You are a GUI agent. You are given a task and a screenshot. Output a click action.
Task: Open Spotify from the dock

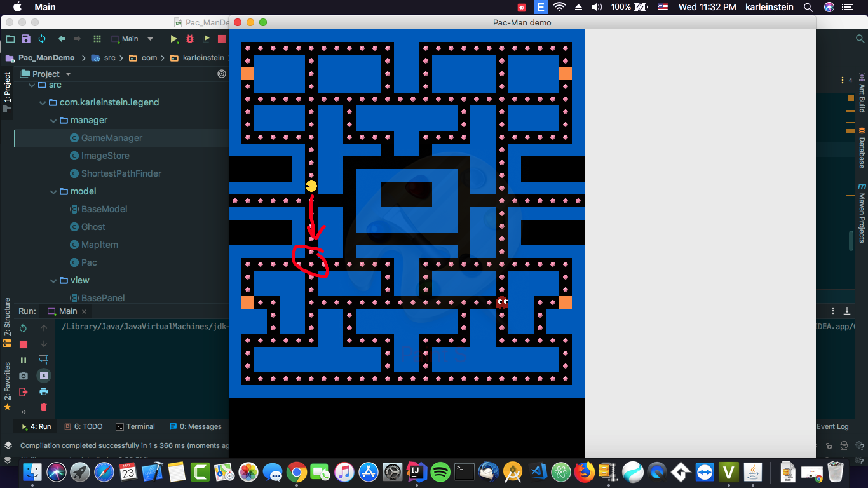point(440,472)
